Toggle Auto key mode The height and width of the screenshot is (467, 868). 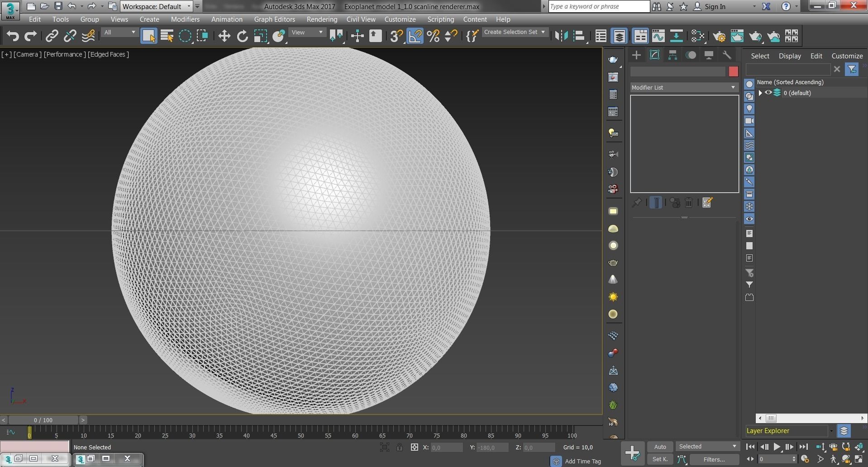660,447
